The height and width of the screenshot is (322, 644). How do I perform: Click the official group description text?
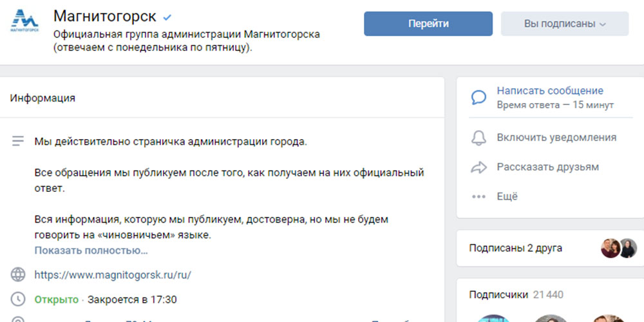(x=187, y=41)
